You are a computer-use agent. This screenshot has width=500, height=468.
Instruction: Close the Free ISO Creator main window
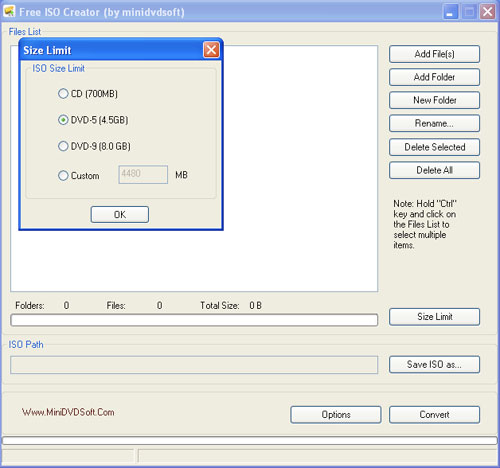pyautogui.click(x=487, y=12)
